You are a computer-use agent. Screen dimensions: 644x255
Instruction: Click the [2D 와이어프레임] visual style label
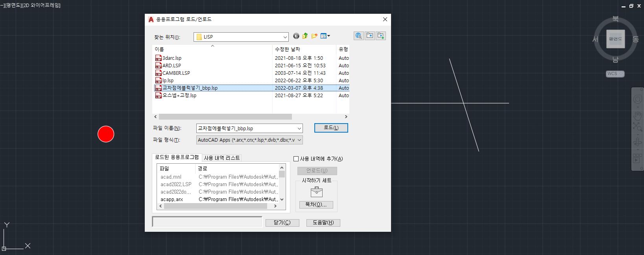point(41,5)
